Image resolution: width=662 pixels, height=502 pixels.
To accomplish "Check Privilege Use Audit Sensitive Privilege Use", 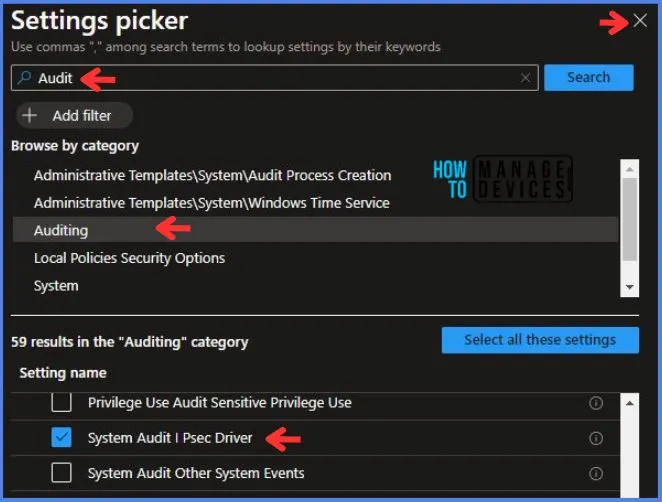I will click(x=61, y=402).
